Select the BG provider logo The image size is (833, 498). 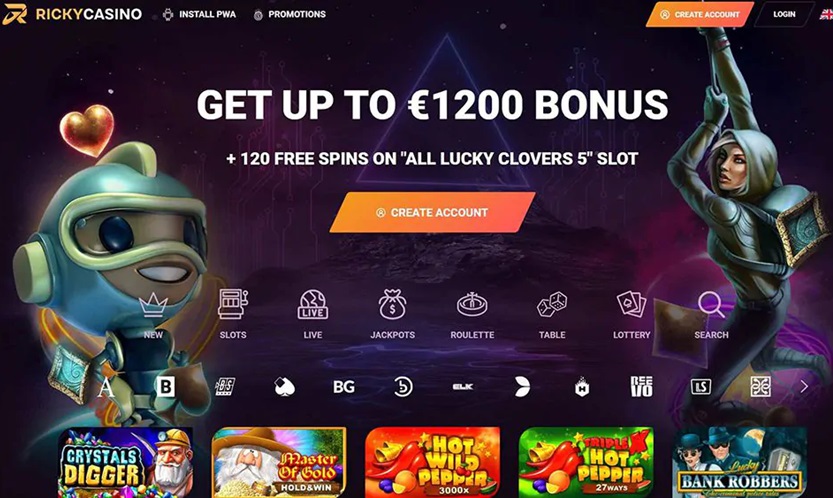[344, 387]
